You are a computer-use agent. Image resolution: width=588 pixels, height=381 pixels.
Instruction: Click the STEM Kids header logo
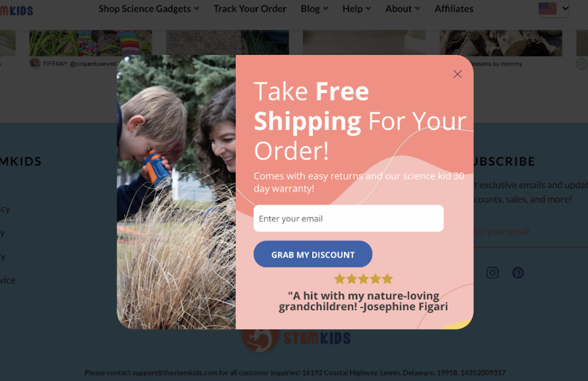coord(16,10)
